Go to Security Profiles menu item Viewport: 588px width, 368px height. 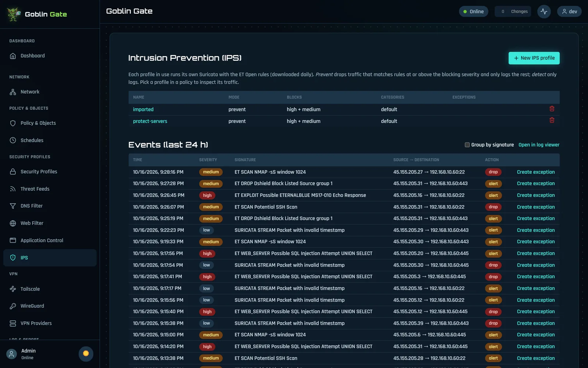[x=50, y=171]
